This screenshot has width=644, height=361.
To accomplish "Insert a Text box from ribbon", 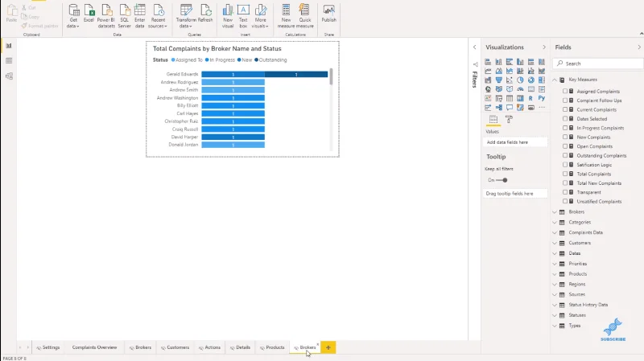I will [x=243, y=15].
